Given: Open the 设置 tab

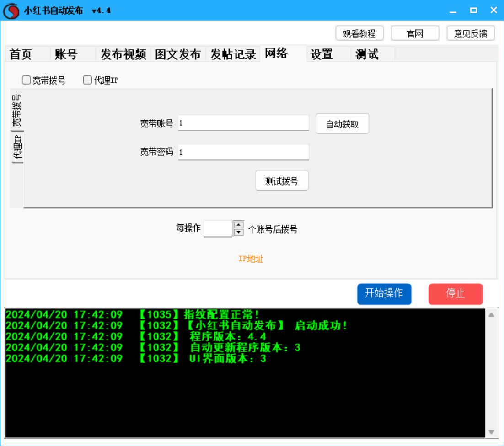Looking at the screenshot, I should coord(328,54).
